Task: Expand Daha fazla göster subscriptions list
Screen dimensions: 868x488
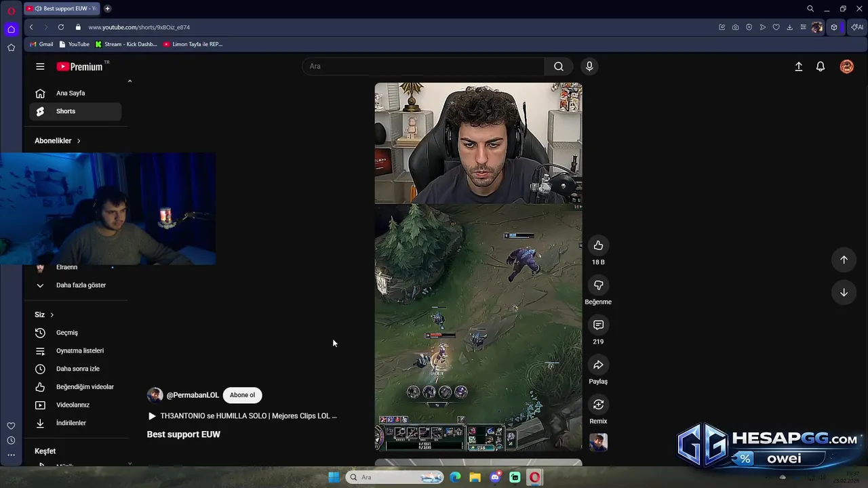Action: (x=75, y=285)
